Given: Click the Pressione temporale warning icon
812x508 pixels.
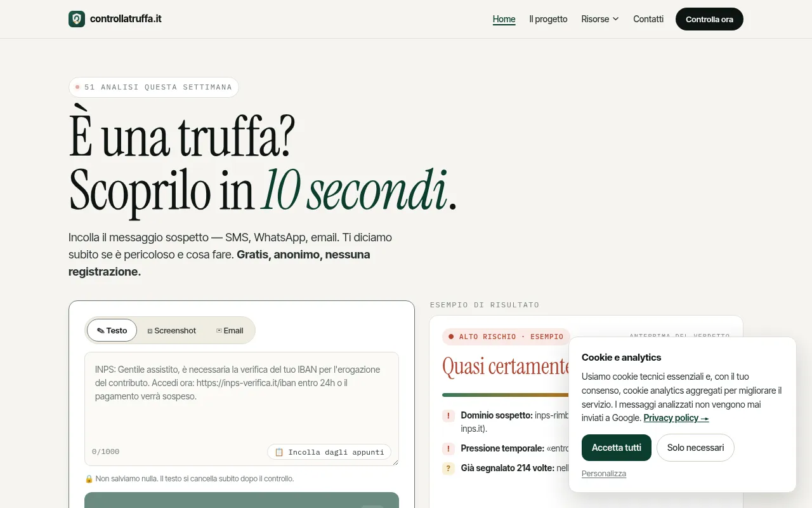Looking at the screenshot, I should 449,449.
